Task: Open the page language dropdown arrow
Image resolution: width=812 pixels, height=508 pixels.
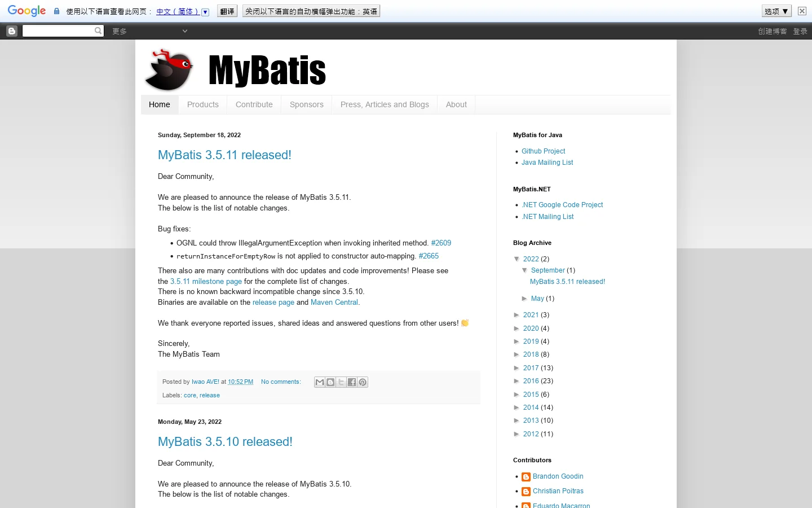Action: [205, 12]
